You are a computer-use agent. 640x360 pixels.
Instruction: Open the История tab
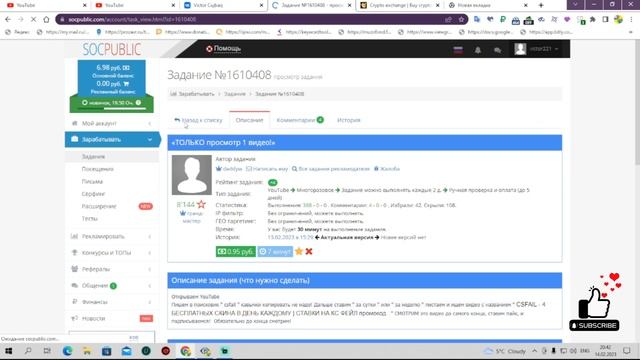click(x=349, y=120)
